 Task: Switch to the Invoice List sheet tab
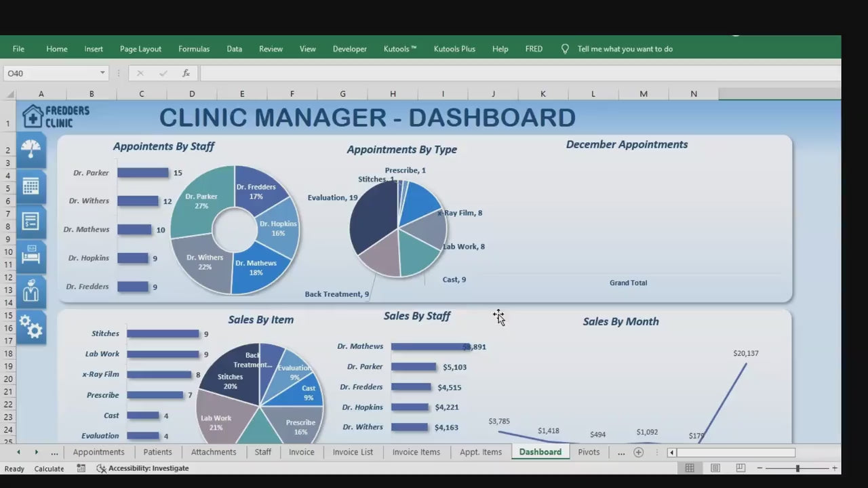coord(353,452)
